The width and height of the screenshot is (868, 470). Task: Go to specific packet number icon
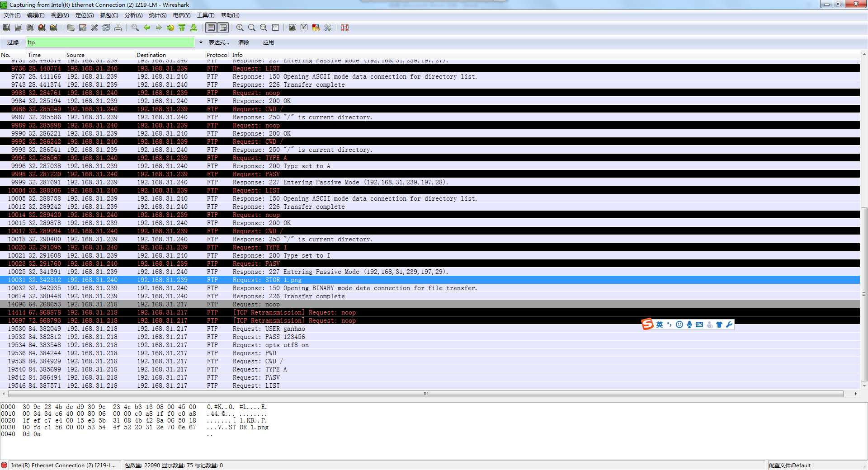[170, 28]
